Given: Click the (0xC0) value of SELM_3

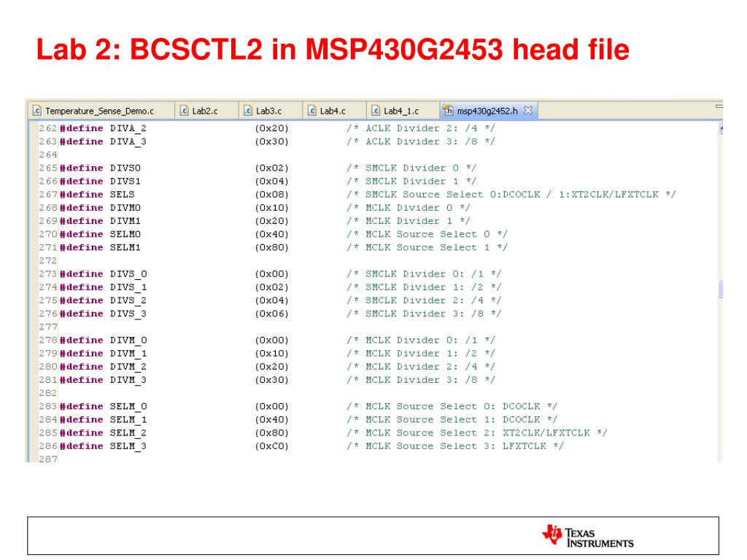Looking at the screenshot, I should point(271,447).
